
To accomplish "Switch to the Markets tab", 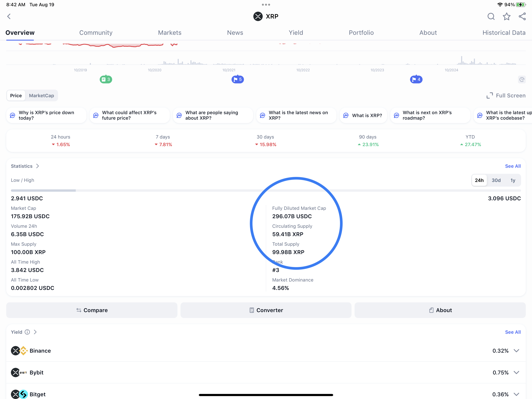I will tap(170, 33).
